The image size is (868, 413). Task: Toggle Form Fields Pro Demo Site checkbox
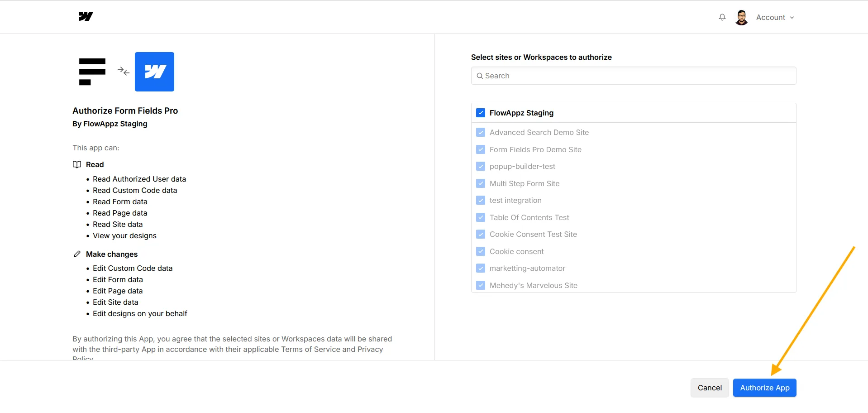[x=481, y=149]
